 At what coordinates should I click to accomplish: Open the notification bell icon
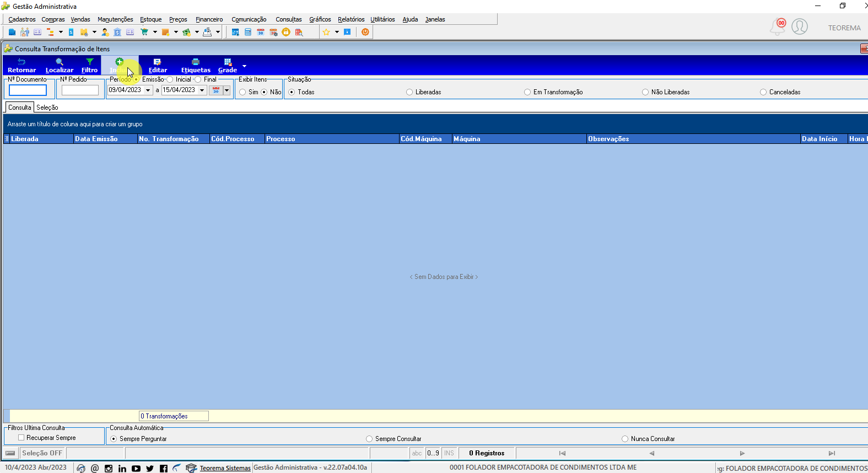click(x=777, y=26)
